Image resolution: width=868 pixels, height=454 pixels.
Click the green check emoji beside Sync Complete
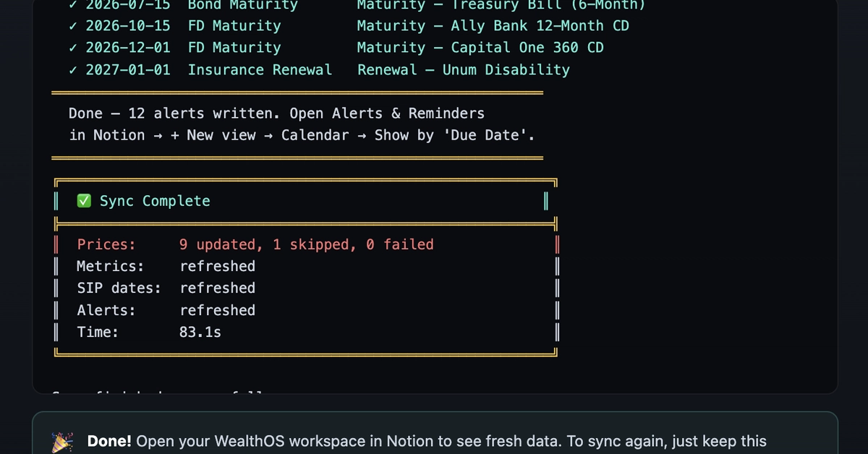point(84,201)
